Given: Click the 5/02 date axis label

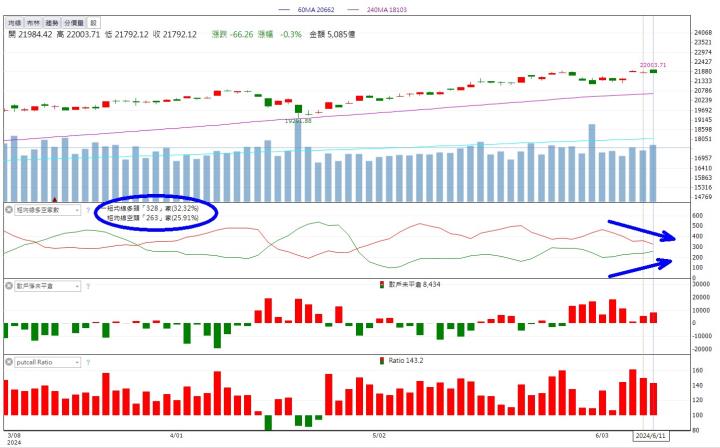Looking at the screenshot, I should coord(379,435).
